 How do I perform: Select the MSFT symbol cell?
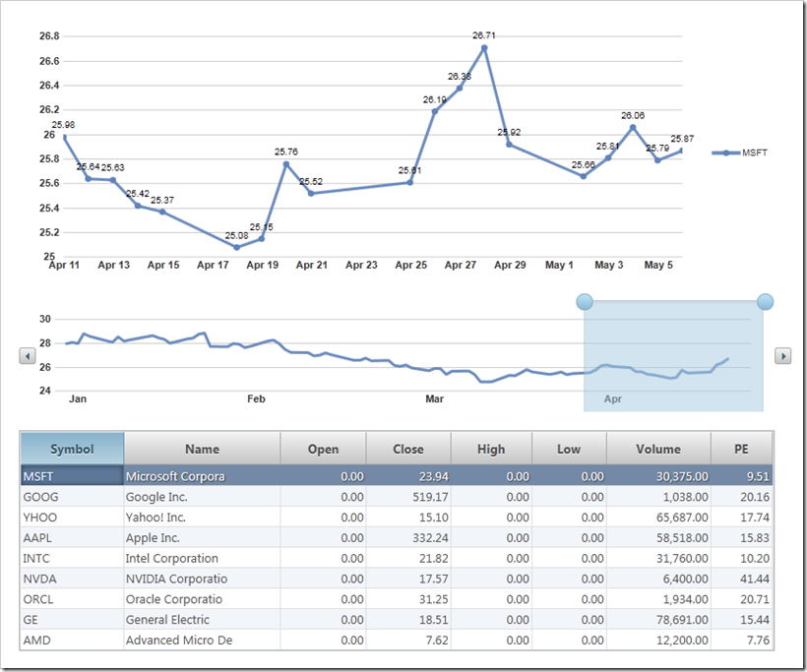72,476
